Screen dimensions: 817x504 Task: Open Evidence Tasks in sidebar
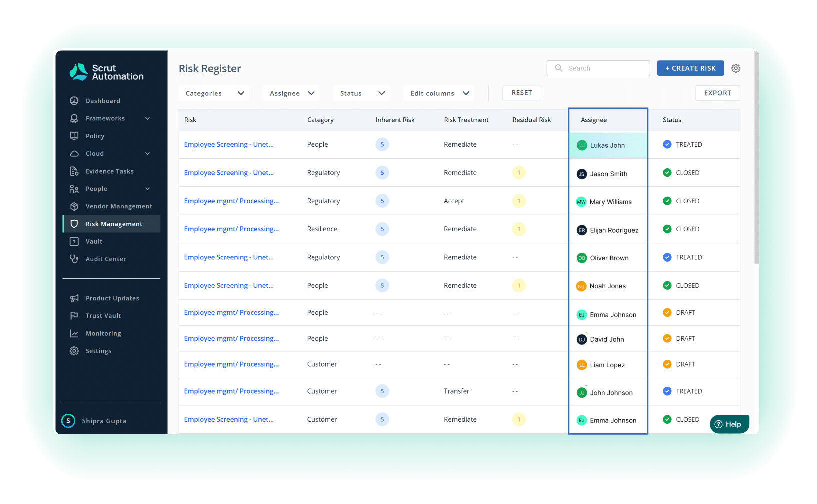click(x=109, y=171)
